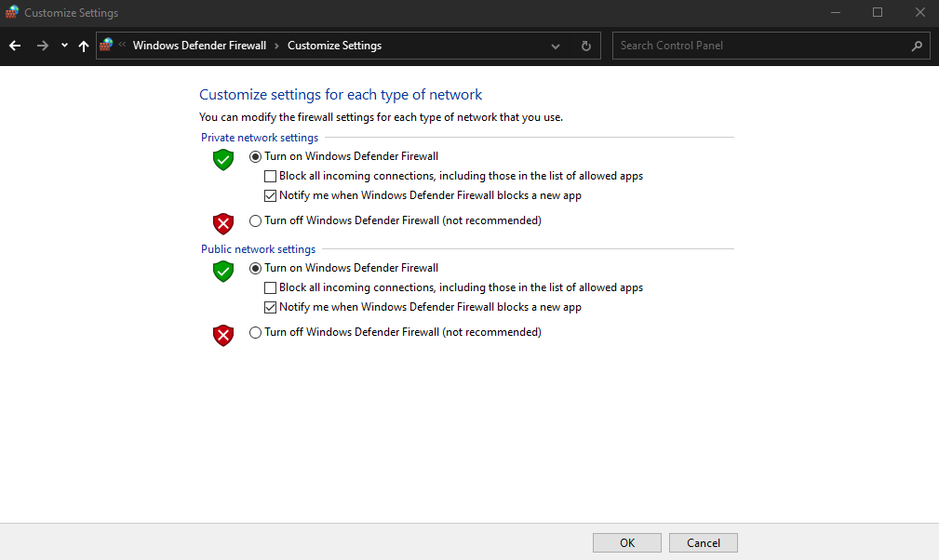Click the firewall icon in address bar
Viewport: 939px width, 560px height.
pos(107,45)
